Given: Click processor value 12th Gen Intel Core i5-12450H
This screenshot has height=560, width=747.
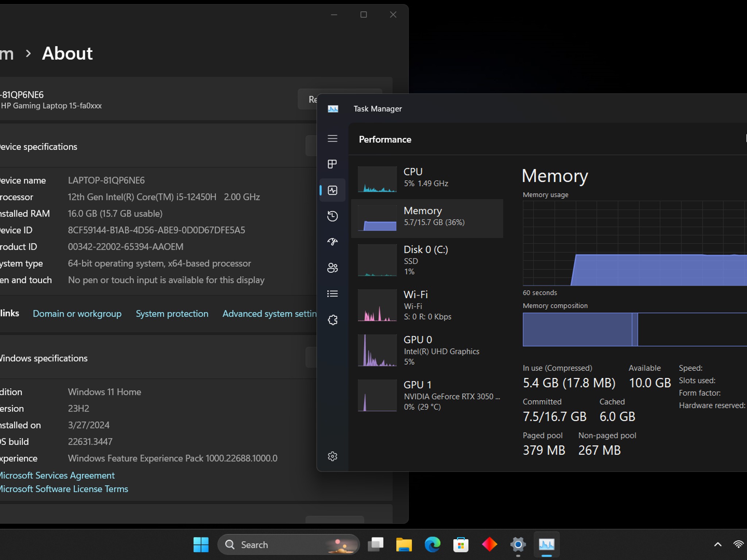Looking at the screenshot, I should (x=164, y=197).
